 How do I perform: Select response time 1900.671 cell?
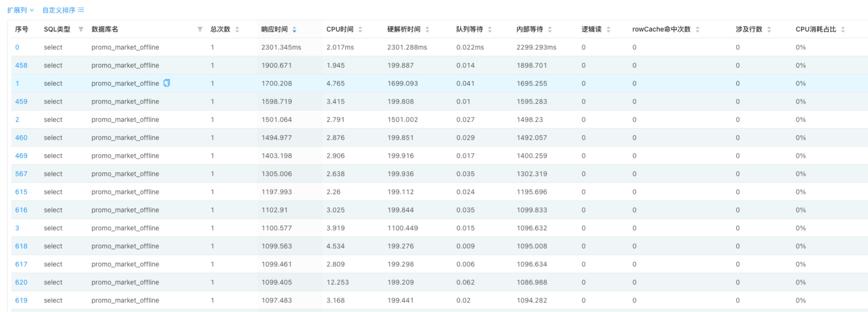(x=276, y=65)
